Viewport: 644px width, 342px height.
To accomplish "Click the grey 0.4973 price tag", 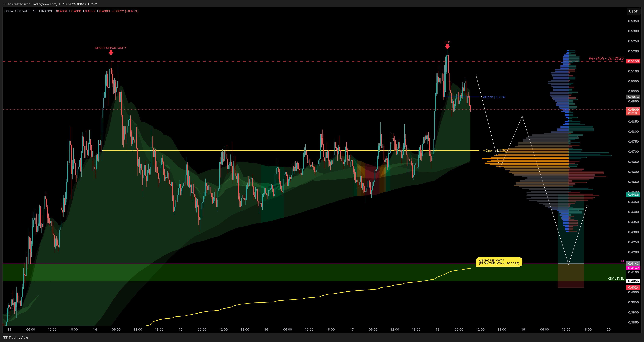I will [633, 97].
